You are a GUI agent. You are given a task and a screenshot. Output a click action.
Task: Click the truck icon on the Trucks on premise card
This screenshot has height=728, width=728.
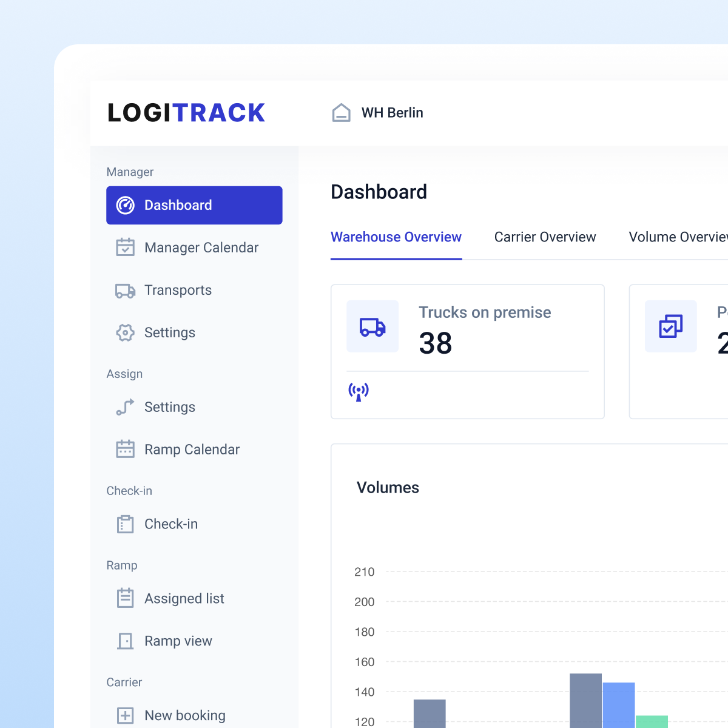tap(372, 327)
